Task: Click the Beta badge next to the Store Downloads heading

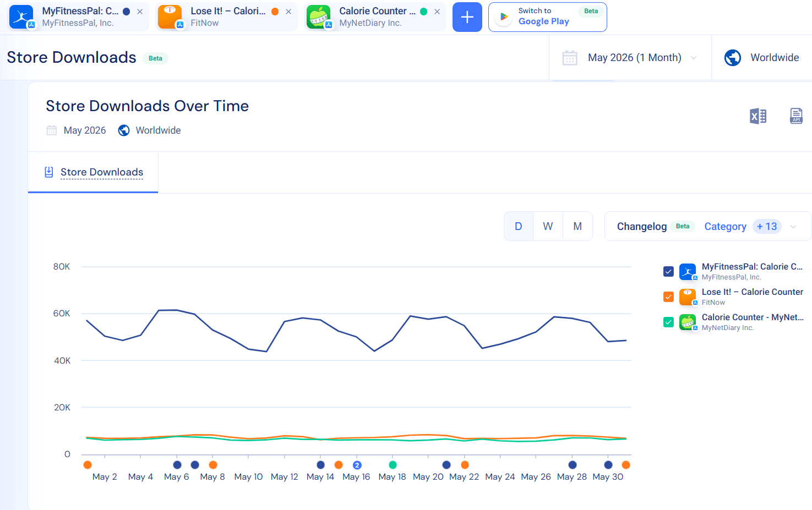Action: coord(156,58)
